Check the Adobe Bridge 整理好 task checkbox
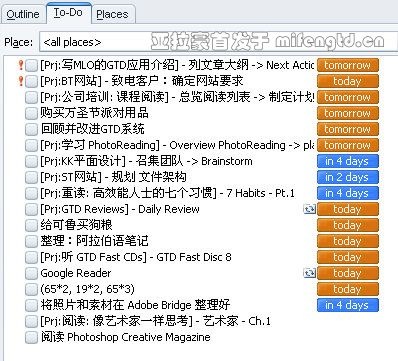This screenshot has width=398, height=361. pyautogui.click(x=31, y=305)
